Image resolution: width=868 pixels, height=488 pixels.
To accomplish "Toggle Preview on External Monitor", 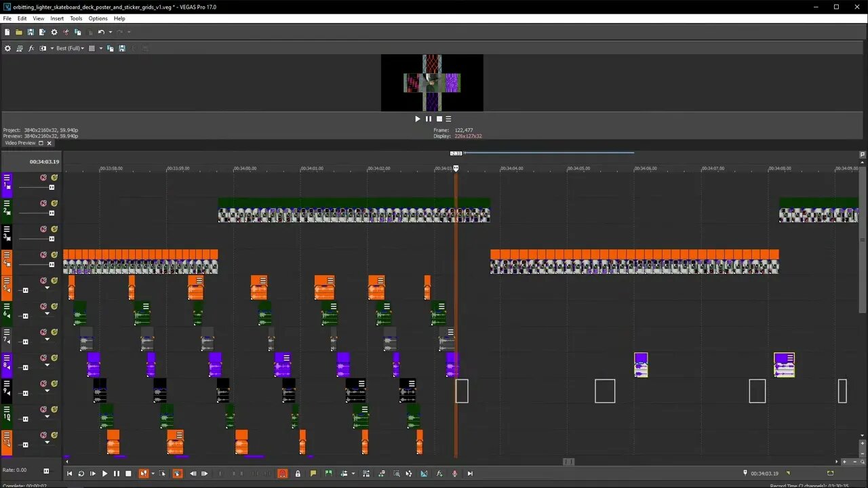I will tap(20, 48).
